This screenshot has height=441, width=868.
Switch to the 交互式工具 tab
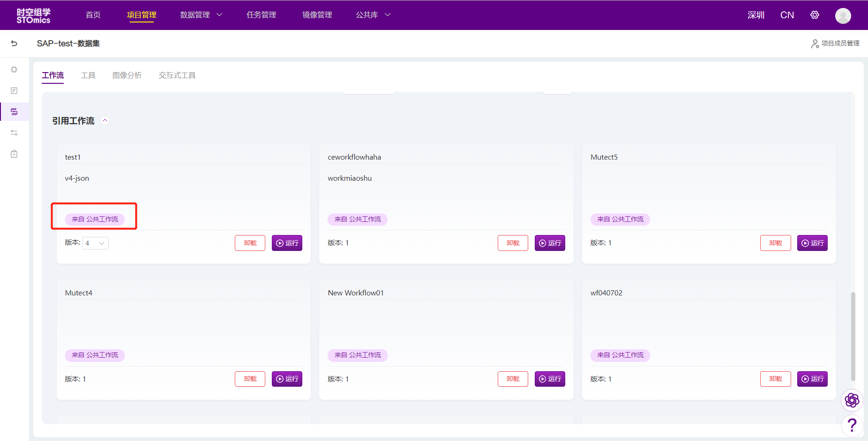click(177, 75)
